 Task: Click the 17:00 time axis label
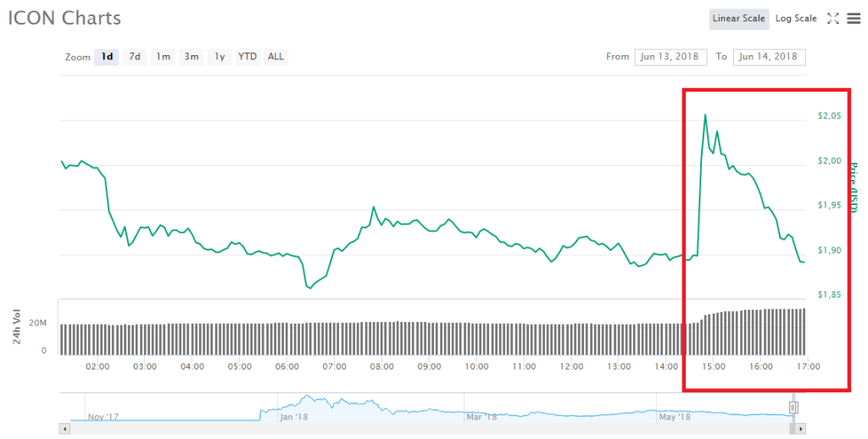coord(808,366)
